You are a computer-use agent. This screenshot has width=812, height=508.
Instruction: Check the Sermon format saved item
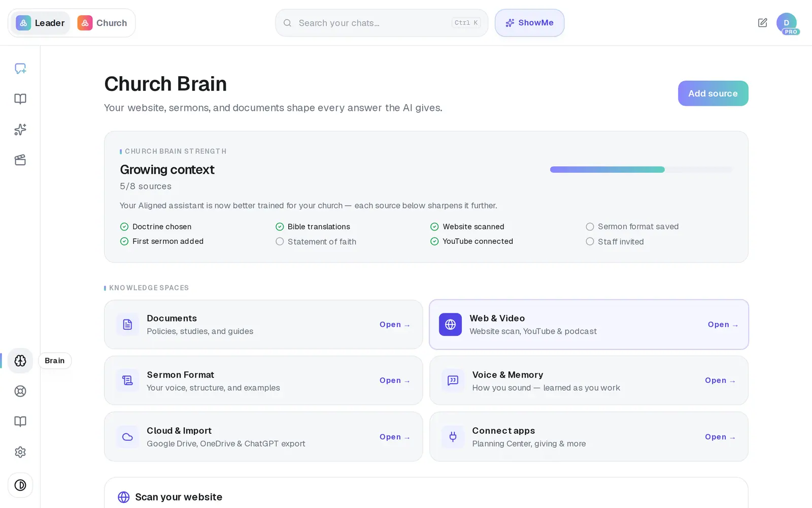(x=632, y=227)
